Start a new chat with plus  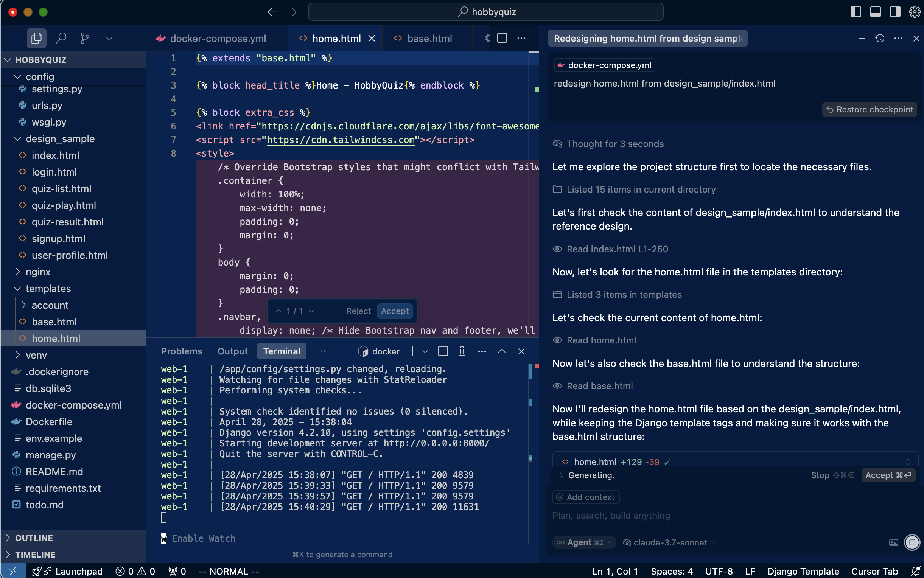(x=862, y=38)
